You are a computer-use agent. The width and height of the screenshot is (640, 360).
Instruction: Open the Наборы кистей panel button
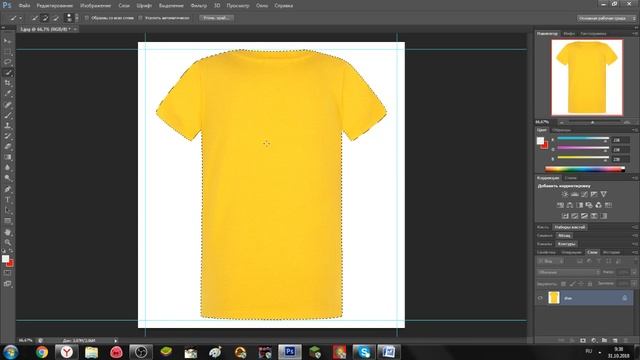[x=570, y=227]
